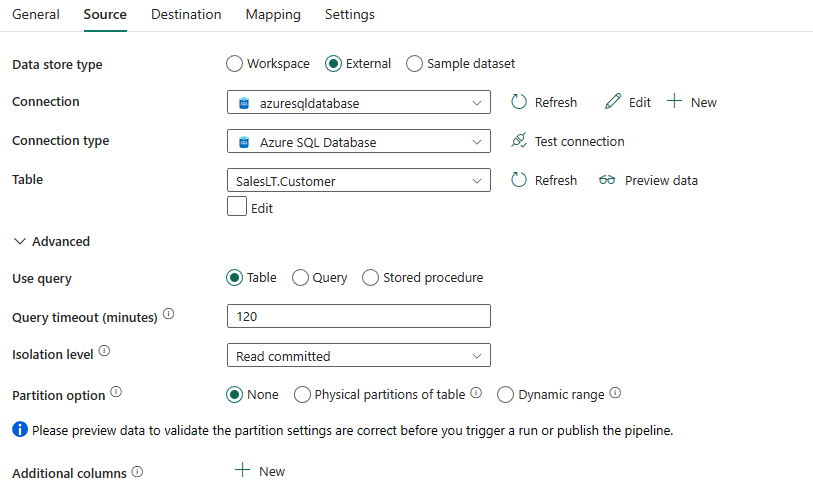Click the Preview data glasses icon
This screenshot has width=813, height=501.
click(607, 180)
